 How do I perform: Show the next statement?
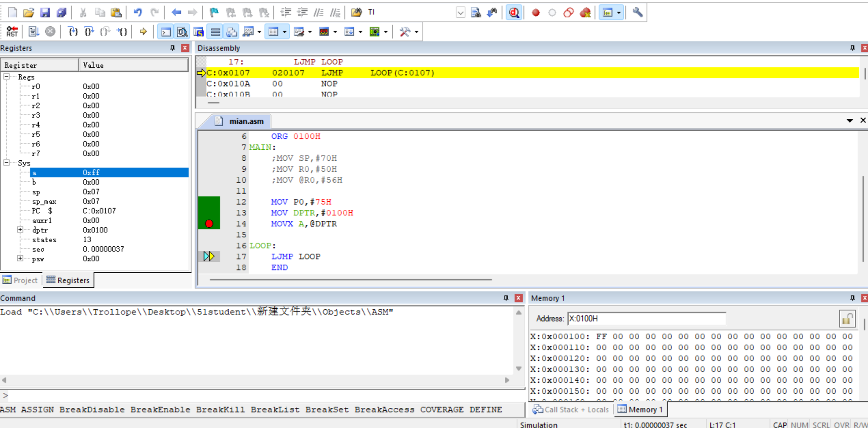click(x=144, y=31)
